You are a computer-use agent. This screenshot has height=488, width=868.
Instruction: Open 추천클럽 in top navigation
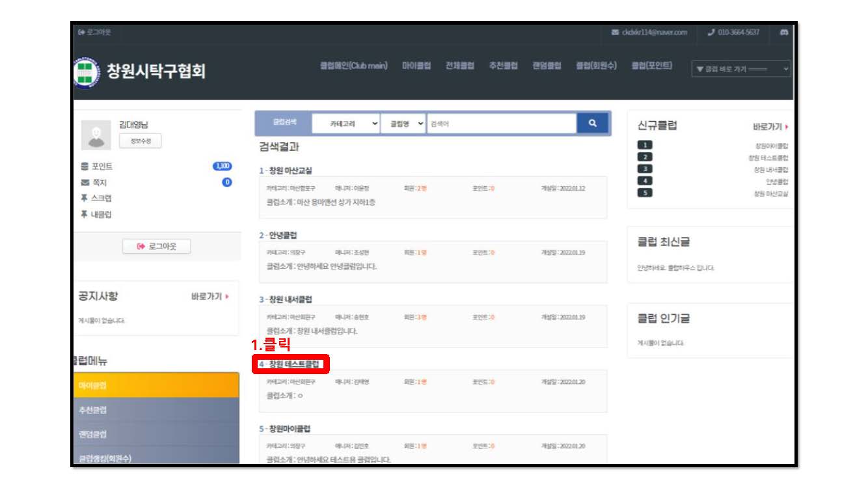pyautogui.click(x=504, y=66)
